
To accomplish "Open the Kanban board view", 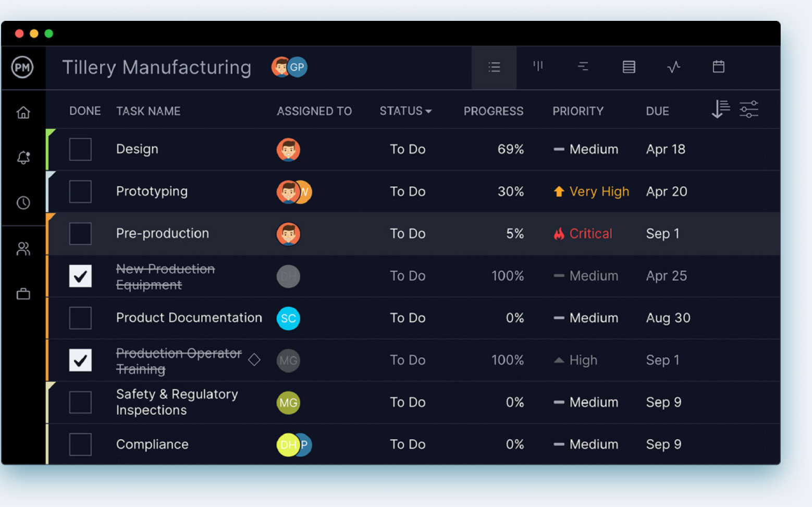I will 538,67.
